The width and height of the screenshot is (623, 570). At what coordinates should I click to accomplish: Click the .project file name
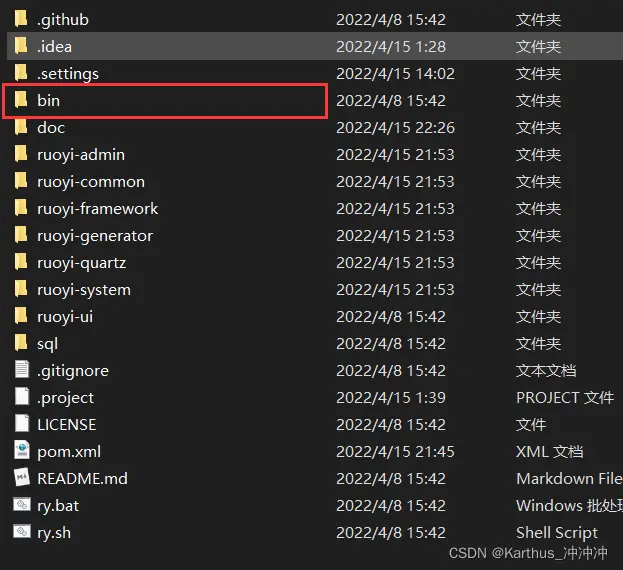66,397
